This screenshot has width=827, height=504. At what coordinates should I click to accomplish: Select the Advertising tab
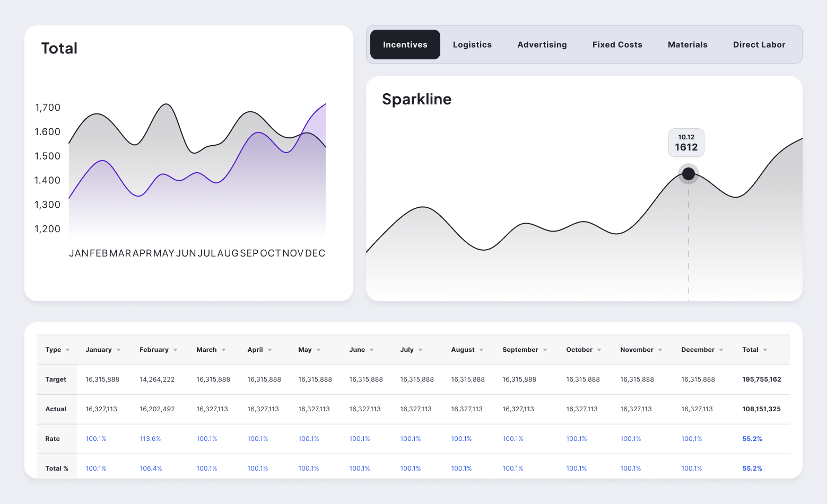pyautogui.click(x=542, y=45)
